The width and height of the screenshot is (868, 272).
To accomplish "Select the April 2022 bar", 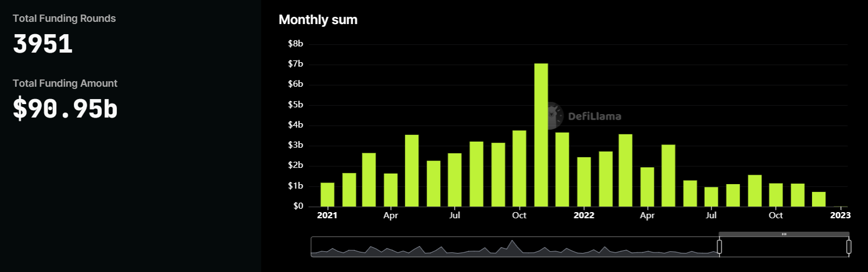I will [647, 187].
